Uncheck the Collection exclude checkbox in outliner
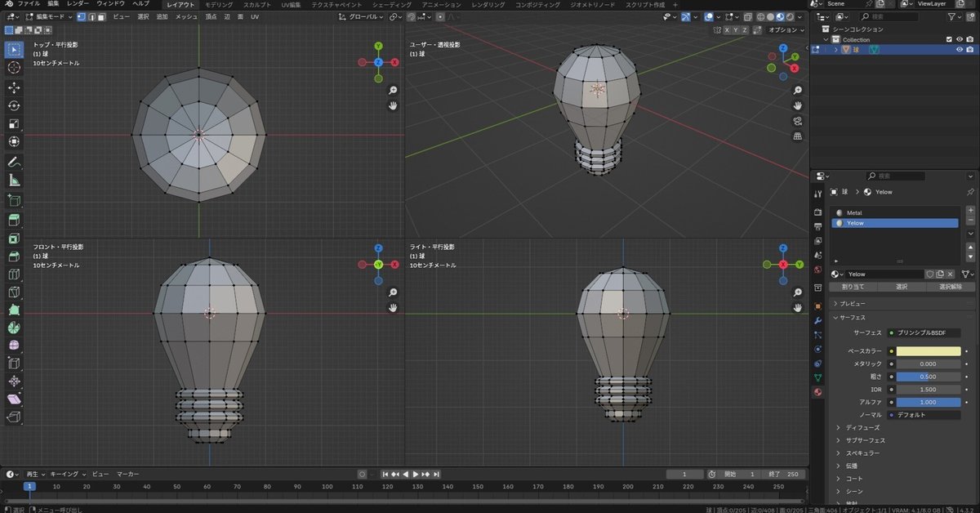The width and height of the screenshot is (980, 513). click(948, 39)
